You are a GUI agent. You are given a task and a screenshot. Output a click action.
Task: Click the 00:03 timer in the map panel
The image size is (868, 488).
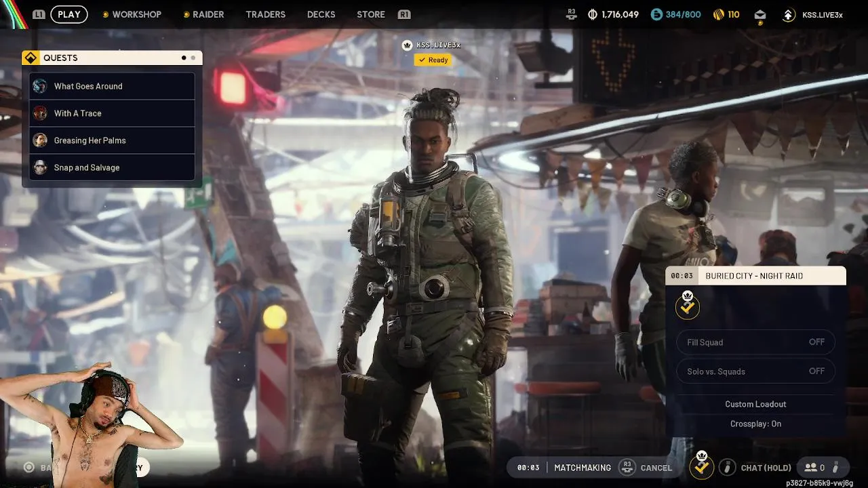[682, 276]
